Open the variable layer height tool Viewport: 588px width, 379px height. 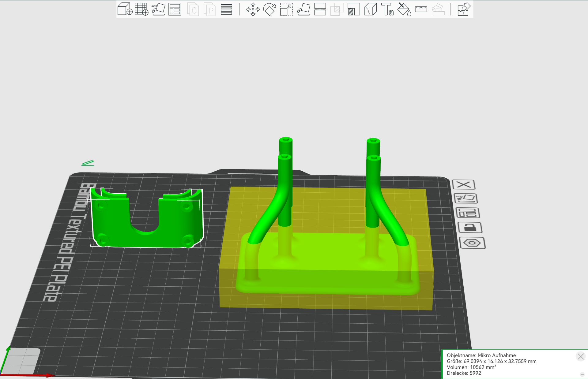226,9
